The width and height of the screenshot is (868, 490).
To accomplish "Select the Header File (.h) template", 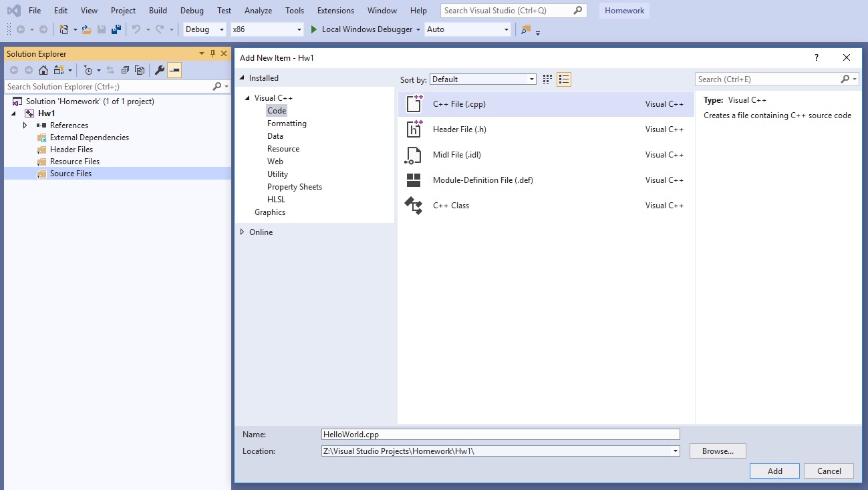I will point(547,130).
